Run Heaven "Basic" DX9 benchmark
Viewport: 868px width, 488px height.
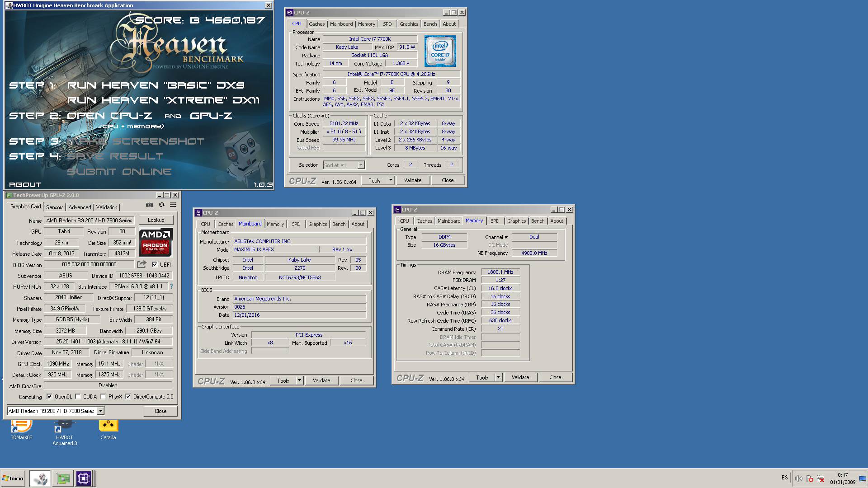(x=156, y=85)
